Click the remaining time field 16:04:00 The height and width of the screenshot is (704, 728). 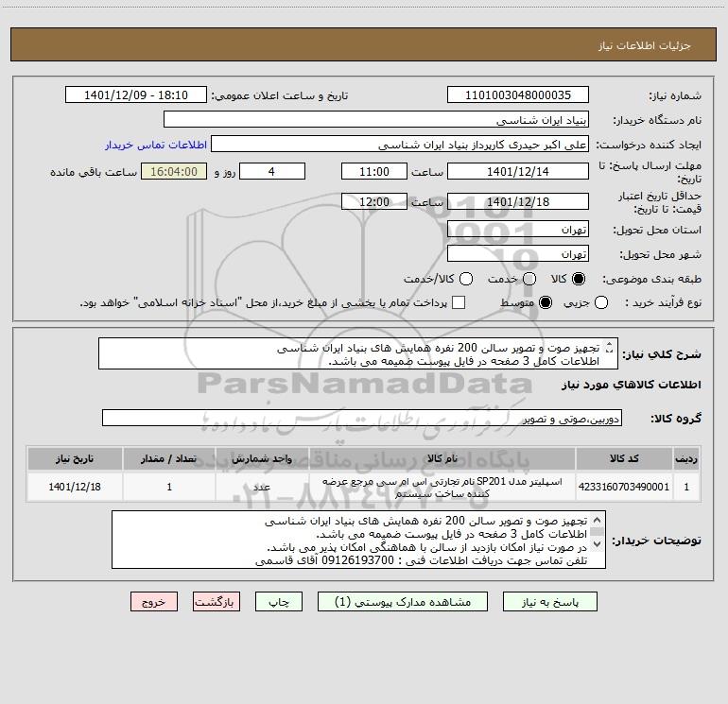[174, 171]
